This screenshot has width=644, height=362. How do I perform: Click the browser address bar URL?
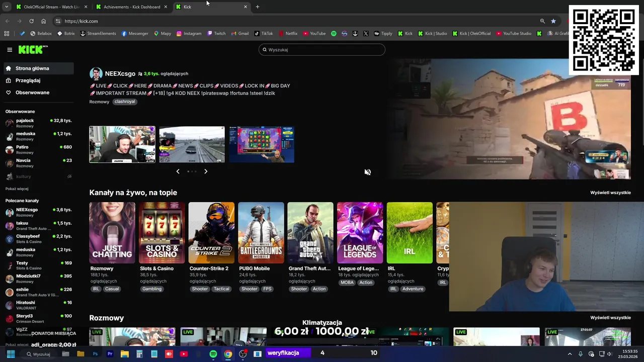point(81,21)
